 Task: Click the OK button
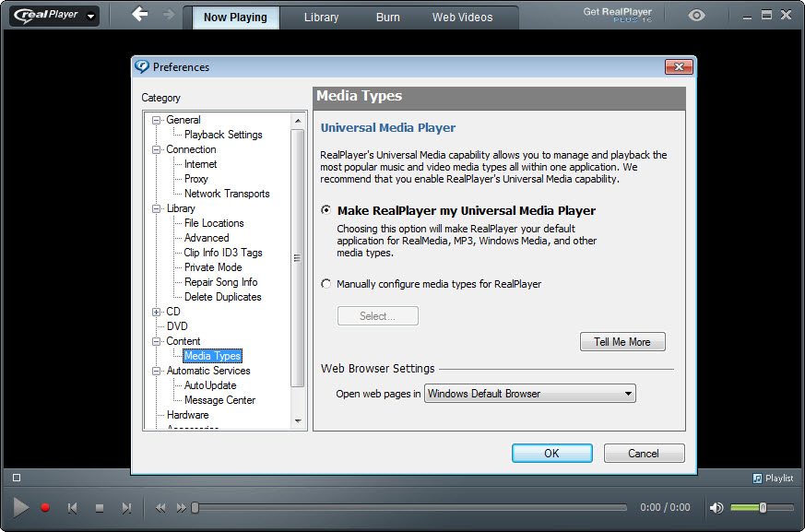pos(552,453)
